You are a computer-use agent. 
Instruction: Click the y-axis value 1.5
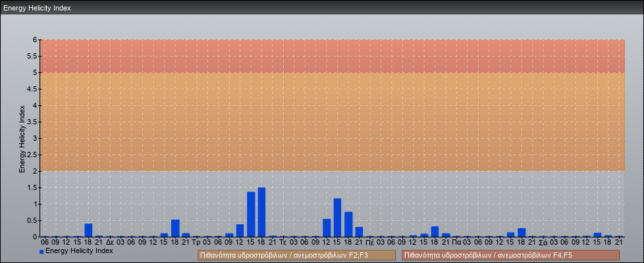32,187
